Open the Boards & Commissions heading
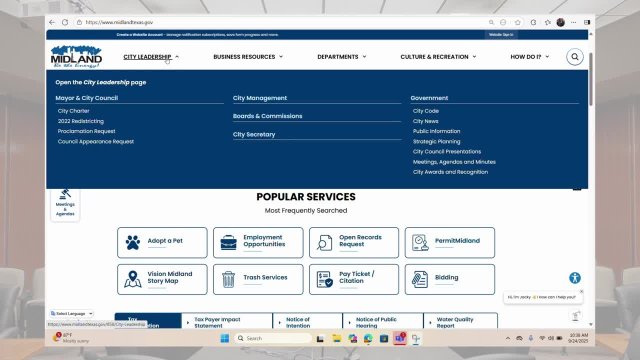The width and height of the screenshot is (640, 360). tap(267, 116)
